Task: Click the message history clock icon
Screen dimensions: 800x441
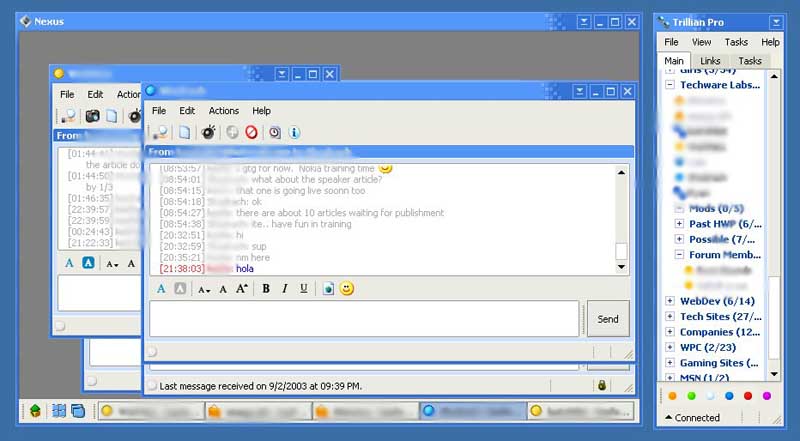Action: (x=273, y=132)
